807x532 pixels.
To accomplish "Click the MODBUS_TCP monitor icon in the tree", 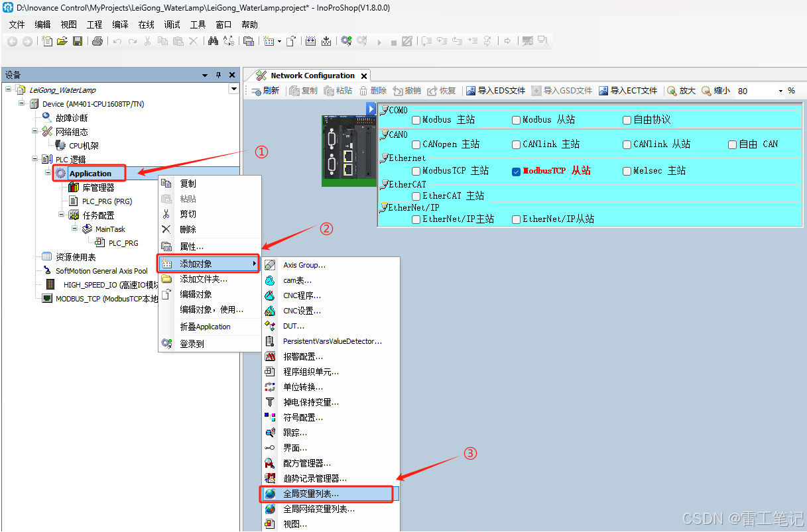I will coord(46,298).
